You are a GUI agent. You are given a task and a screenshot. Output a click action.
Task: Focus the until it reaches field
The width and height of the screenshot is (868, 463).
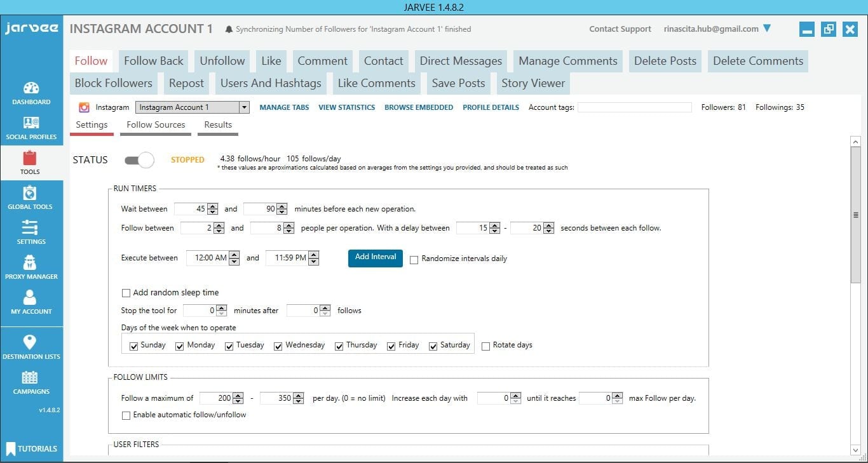coord(600,398)
